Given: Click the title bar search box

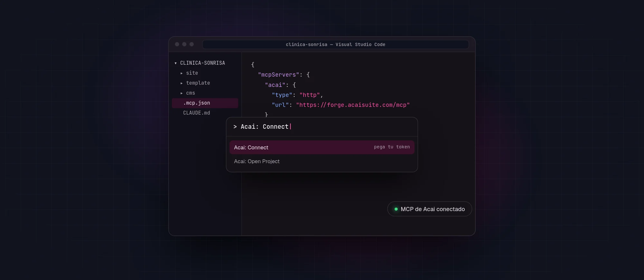Looking at the screenshot, I should (336, 44).
